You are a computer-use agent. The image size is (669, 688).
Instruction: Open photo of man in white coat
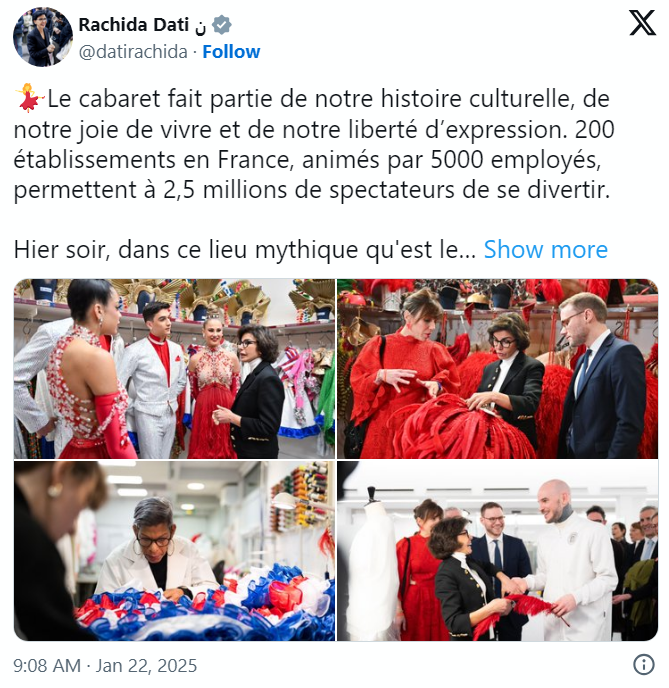(497, 551)
